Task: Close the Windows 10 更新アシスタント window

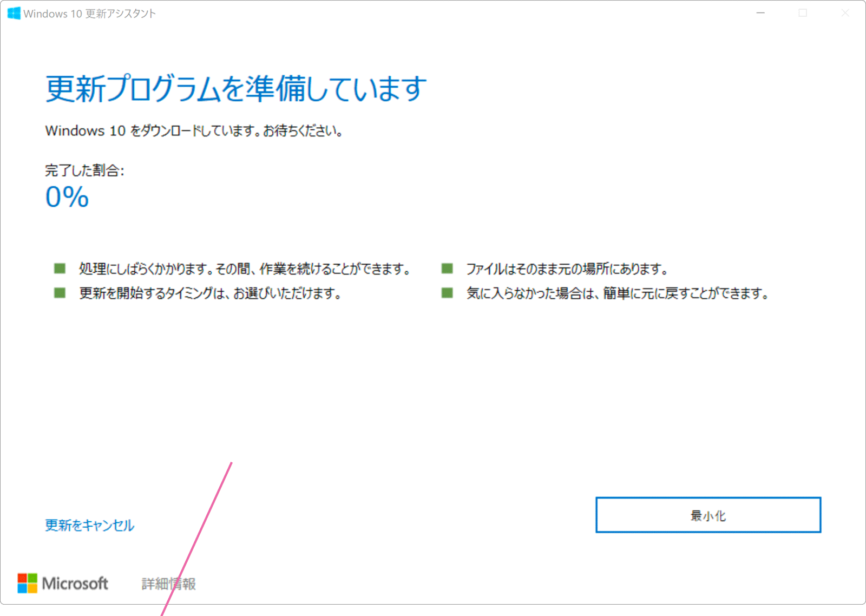Action: [845, 13]
